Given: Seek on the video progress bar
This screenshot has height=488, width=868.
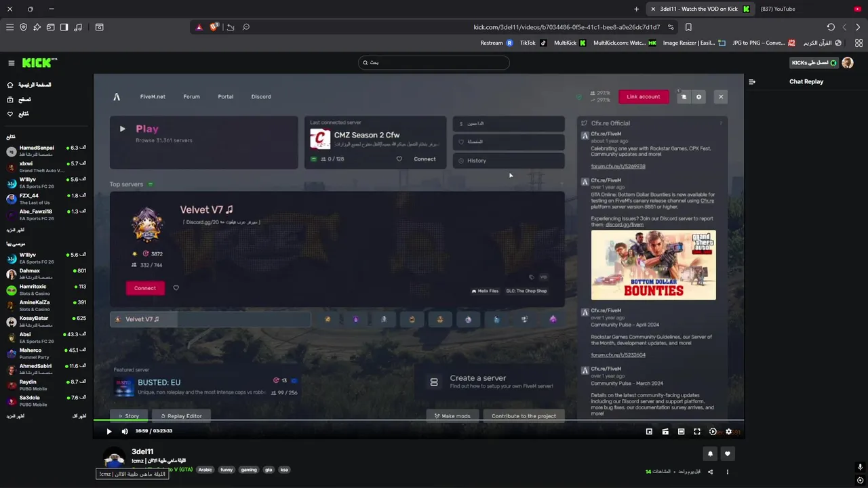Looking at the screenshot, I should pos(418,420).
